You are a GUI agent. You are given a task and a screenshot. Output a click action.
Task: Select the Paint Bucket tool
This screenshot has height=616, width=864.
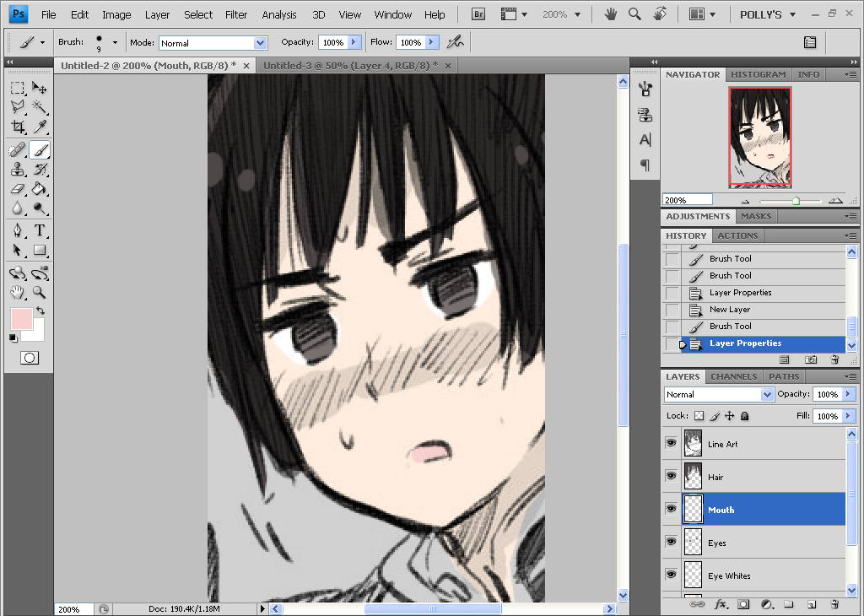[39, 188]
